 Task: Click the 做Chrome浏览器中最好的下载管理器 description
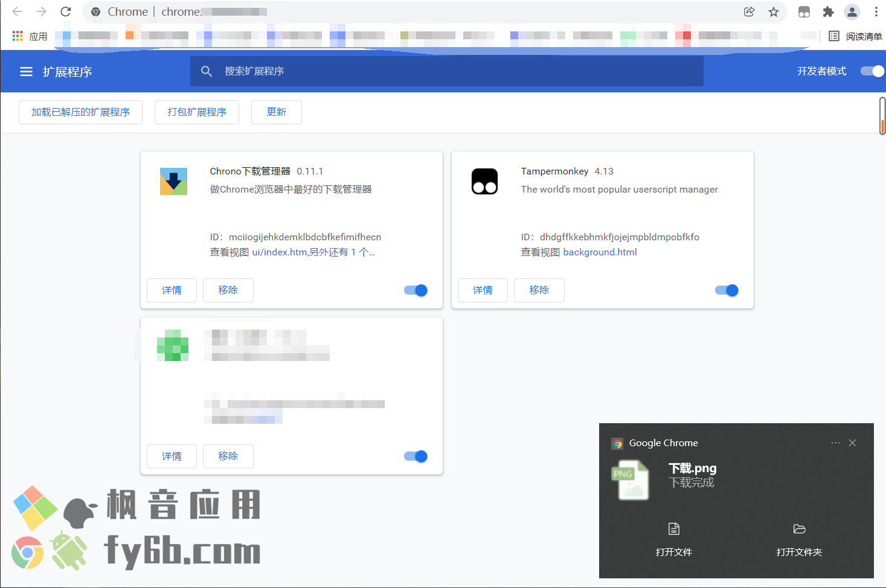click(291, 190)
